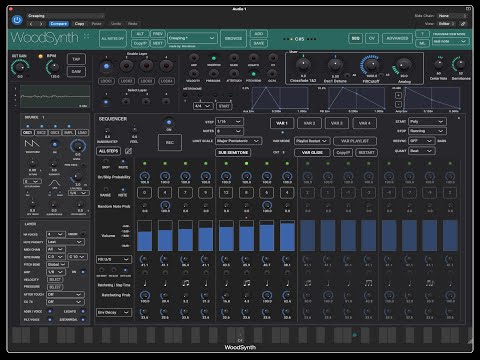480x360 pixels.
Task: Open the Env Decay dropdown
Action: click(x=114, y=312)
